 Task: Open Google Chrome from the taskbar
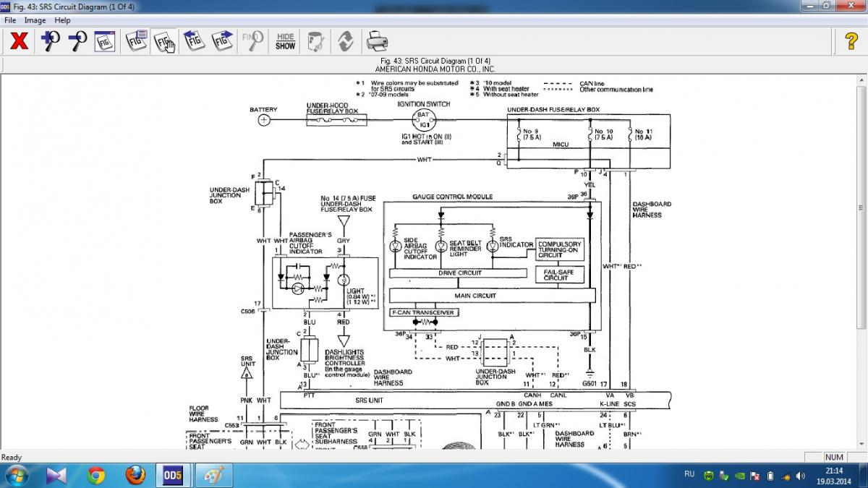[95, 475]
